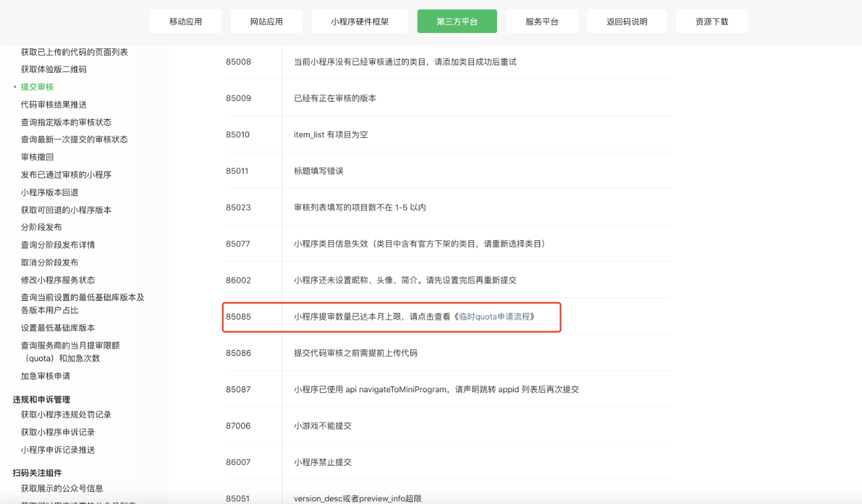
Task: Select 取消分阶段发布 in sidebar
Action: point(49,262)
